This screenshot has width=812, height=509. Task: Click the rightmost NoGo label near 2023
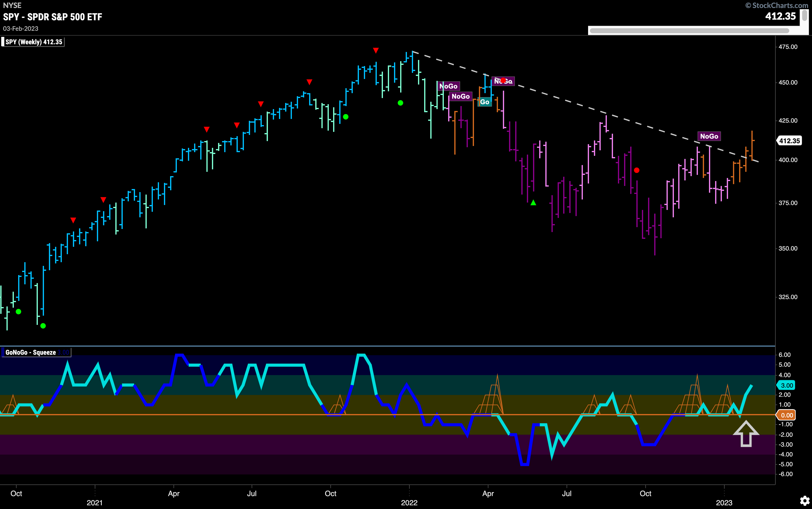pos(709,136)
